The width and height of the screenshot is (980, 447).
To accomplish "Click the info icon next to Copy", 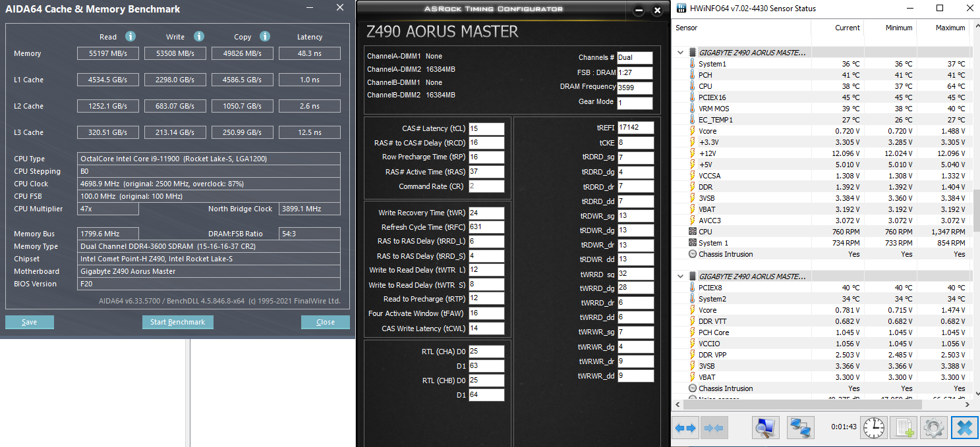I will click(265, 36).
